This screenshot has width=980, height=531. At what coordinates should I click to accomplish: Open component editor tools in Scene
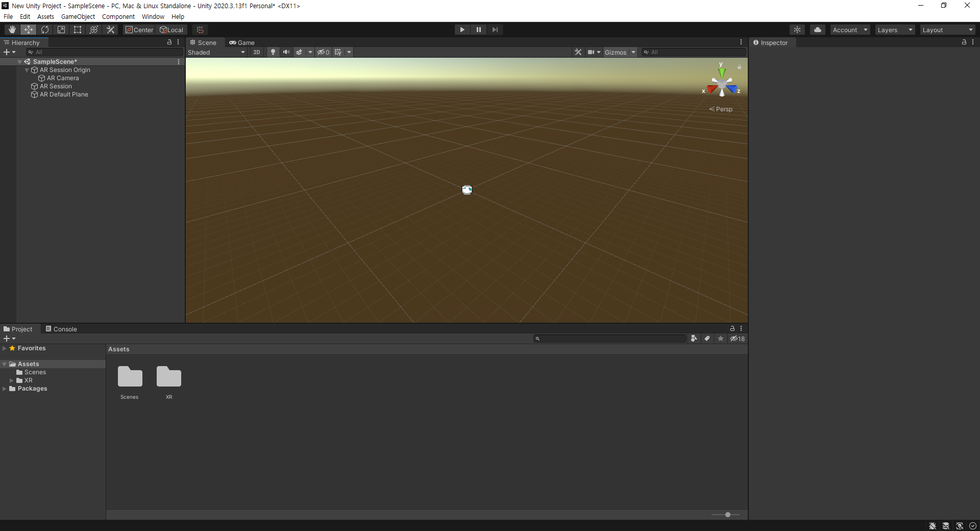click(578, 52)
